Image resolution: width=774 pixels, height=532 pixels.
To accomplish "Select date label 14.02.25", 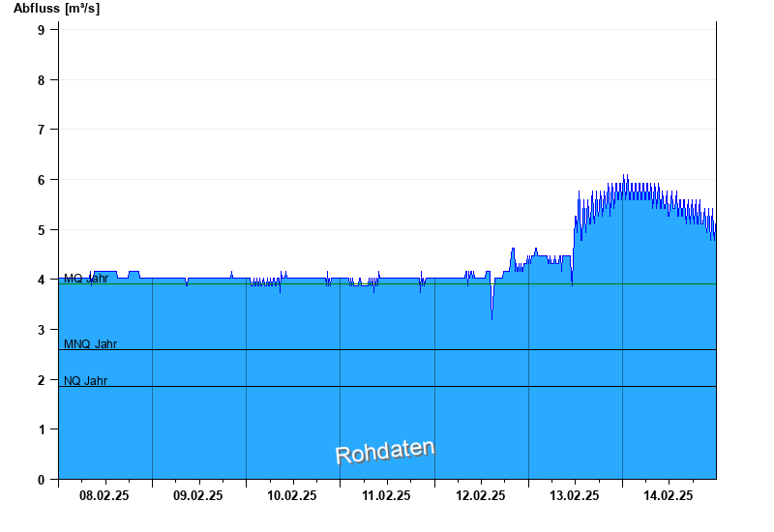I will coord(668,495).
